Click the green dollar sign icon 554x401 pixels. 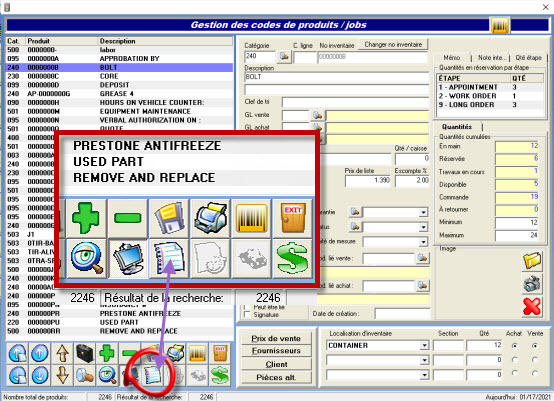pos(220,375)
